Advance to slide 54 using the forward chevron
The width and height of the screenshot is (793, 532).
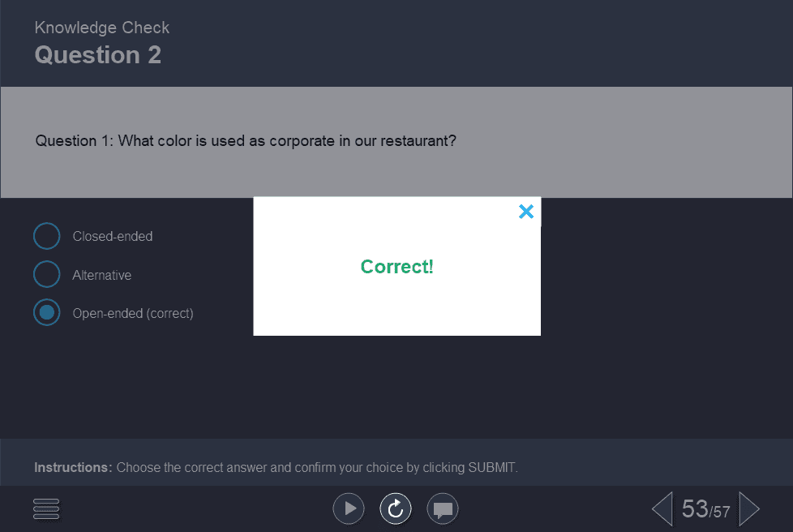749,508
